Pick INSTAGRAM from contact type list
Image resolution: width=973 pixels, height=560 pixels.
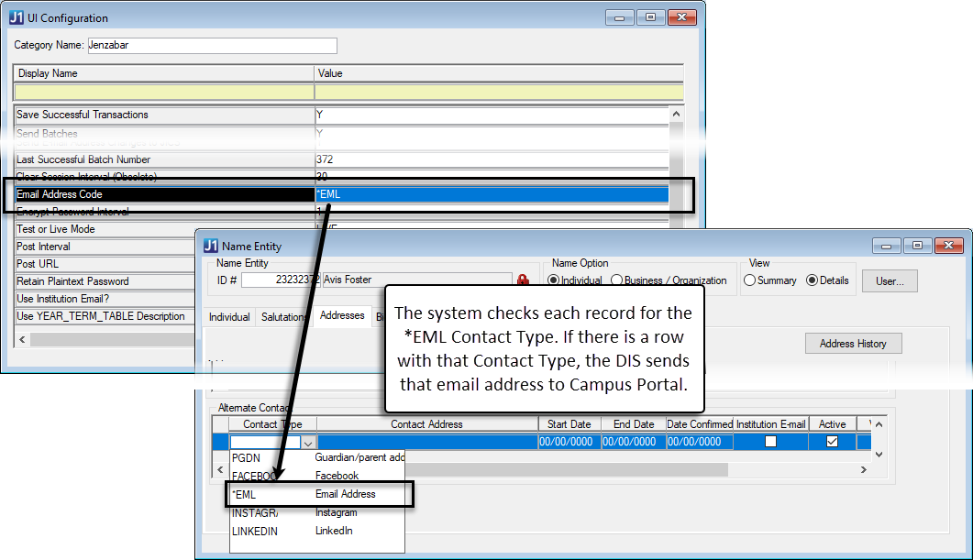click(317, 513)
